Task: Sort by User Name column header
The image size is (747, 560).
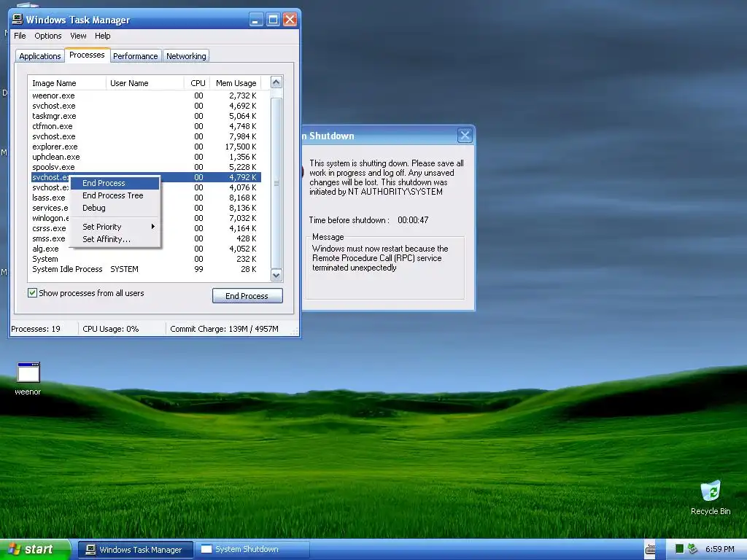Action: (145, 83)
